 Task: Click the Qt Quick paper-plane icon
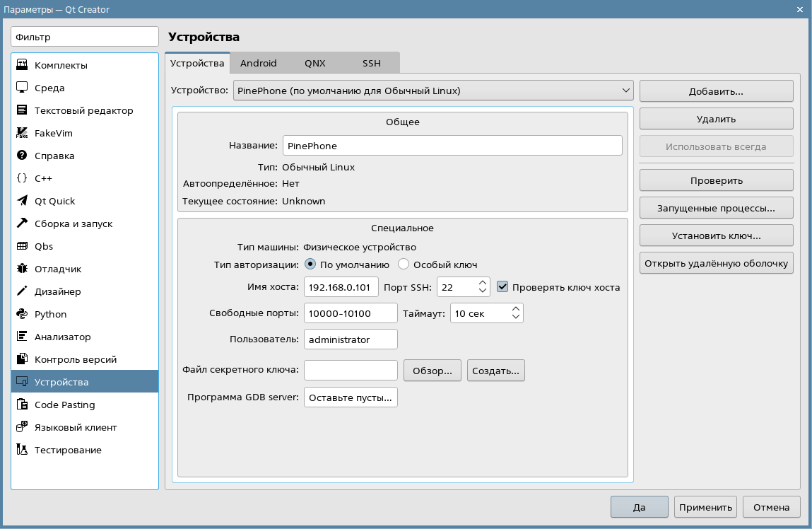(22, 201)
